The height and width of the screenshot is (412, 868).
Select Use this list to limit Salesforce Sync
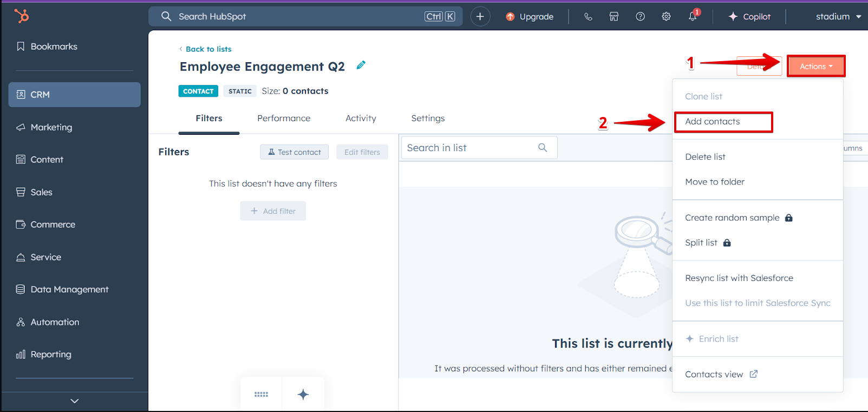point(758,303)
